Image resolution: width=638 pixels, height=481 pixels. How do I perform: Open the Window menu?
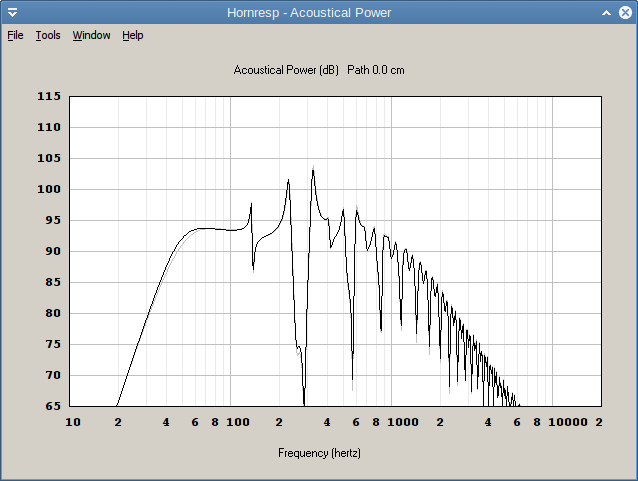[92, 35]
